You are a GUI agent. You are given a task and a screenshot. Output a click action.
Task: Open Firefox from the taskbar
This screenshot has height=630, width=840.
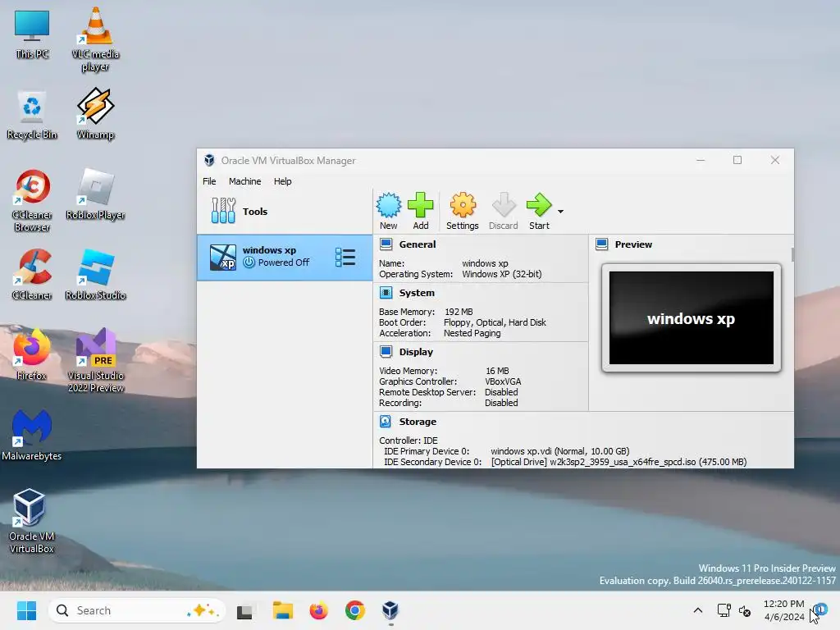(x=319, y=610)
